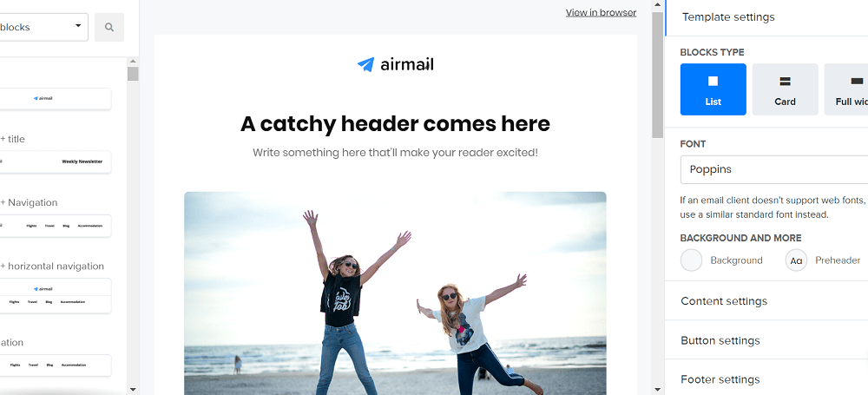Image resolution: width=868 pixels, height=395 pixels.
Task: Click the blocks list scroll-down arrow
Action: [133, 390]
